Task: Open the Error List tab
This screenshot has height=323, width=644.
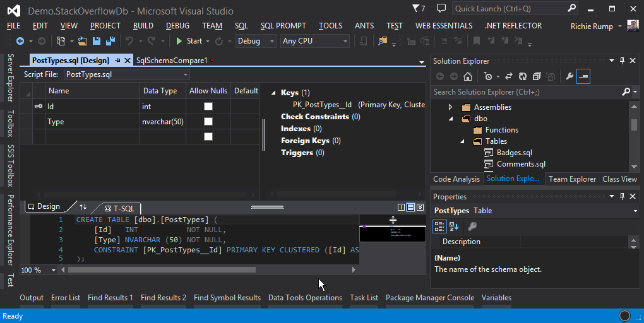Action: coord(66,298)
